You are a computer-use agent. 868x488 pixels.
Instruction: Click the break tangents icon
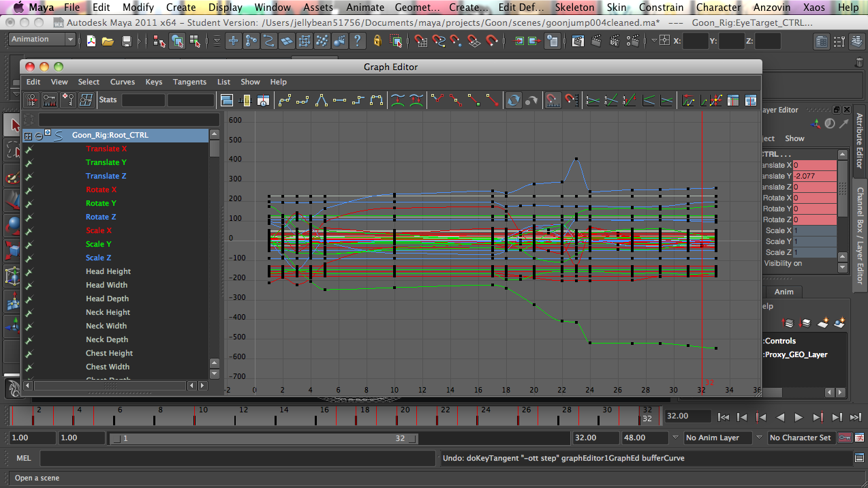point(437,100)
